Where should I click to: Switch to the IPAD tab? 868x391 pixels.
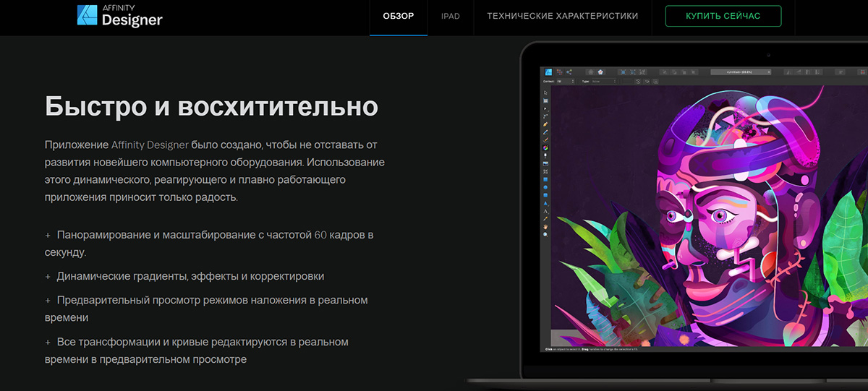(450, 16)
